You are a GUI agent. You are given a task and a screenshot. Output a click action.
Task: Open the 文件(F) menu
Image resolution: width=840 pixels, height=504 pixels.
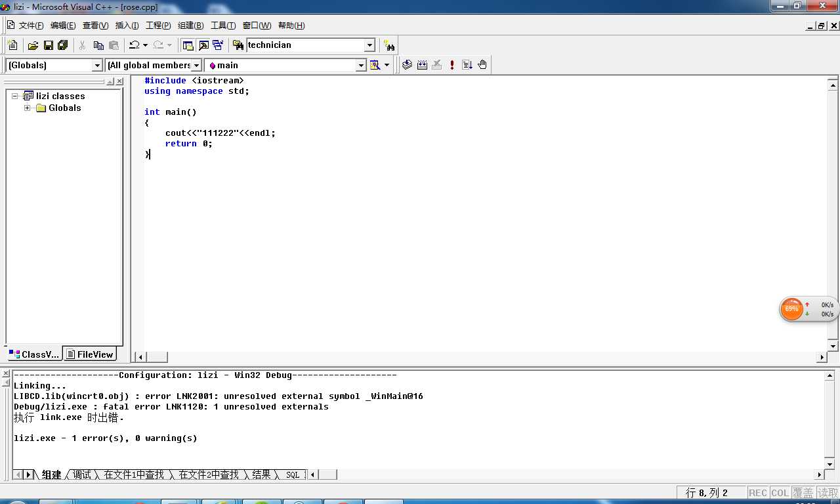pyautogui.click(x=31, y=26)
